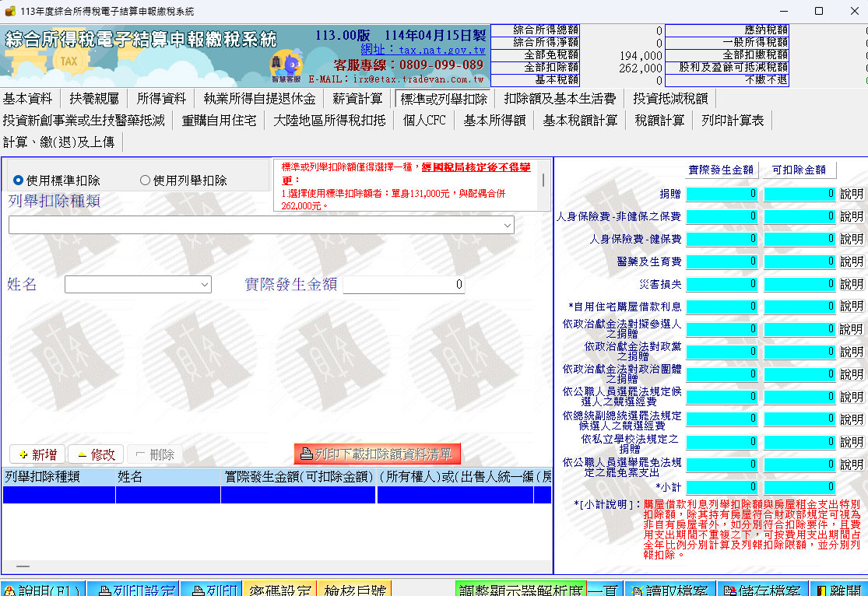Open 計算、繳(退)及上傳 tab
Viewport: 868px width, 596px height.
[x=58, y=142]
